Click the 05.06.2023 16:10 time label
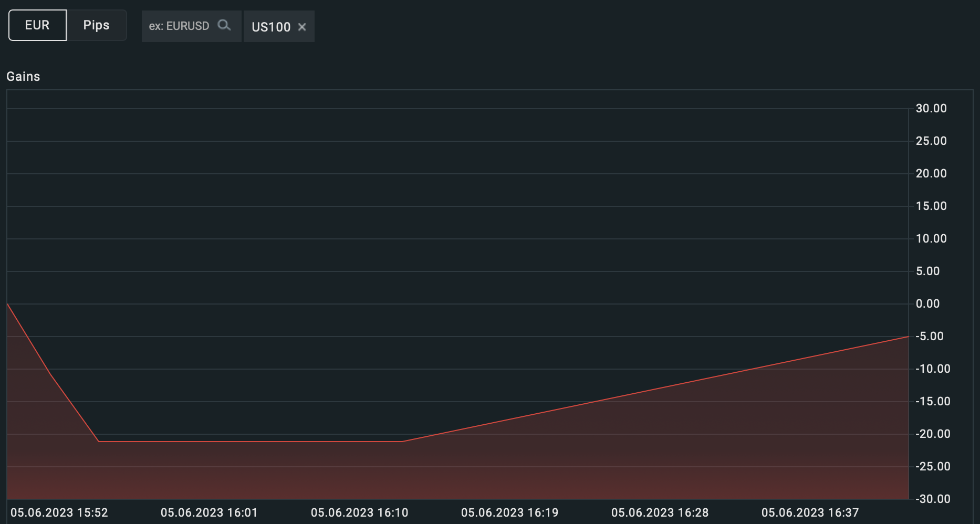Viewport: 980px width, 524px height. click(360, 513)
